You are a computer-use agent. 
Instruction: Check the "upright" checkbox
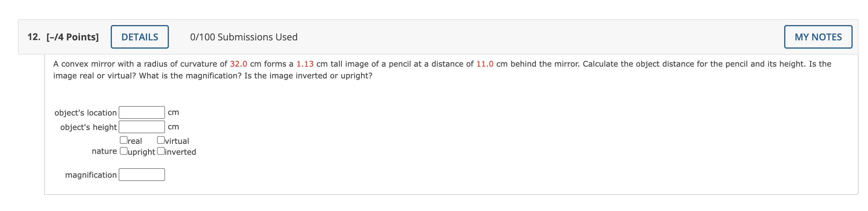pyautogui.click(x=123, y=151)
